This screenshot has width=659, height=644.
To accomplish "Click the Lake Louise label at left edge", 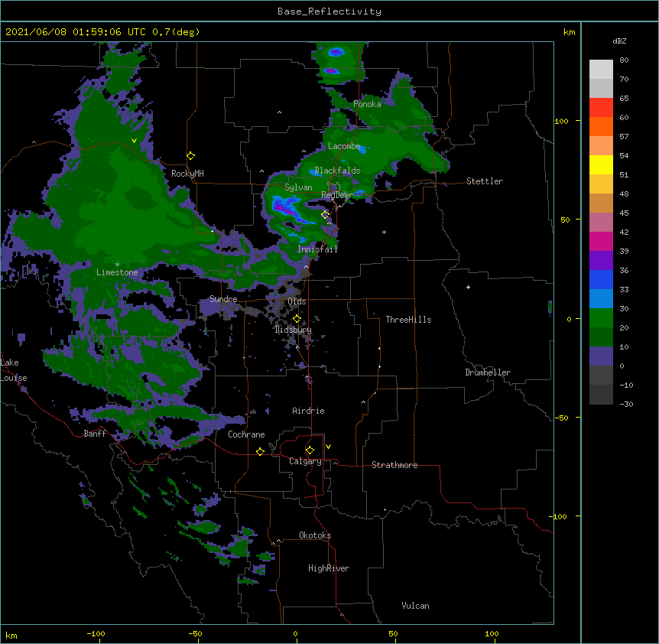I will click(x=14, y=370).
